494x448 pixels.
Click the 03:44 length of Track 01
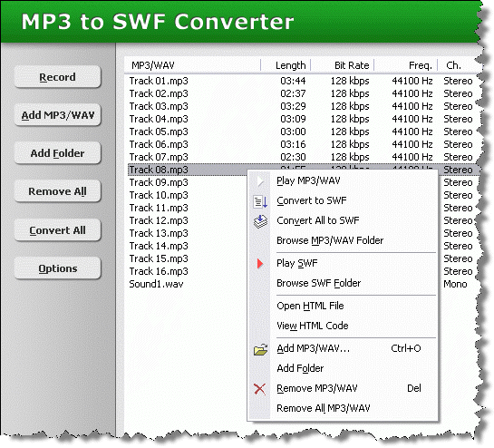(293, 81)
